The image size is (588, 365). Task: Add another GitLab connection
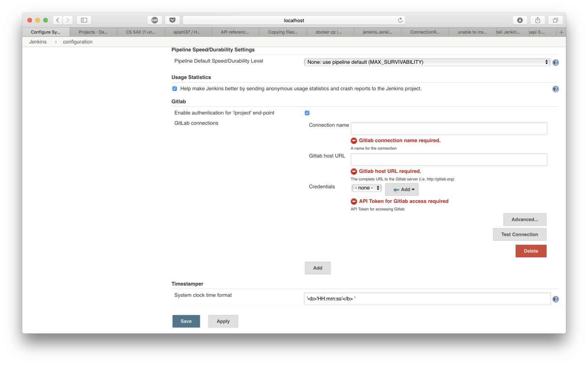(x=318, y=268)
